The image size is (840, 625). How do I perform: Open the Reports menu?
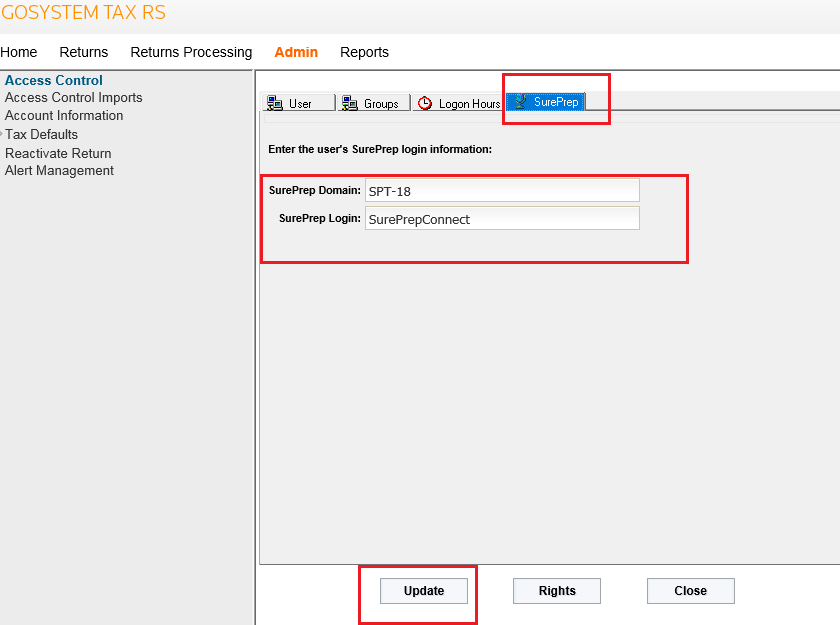point(364,52)
